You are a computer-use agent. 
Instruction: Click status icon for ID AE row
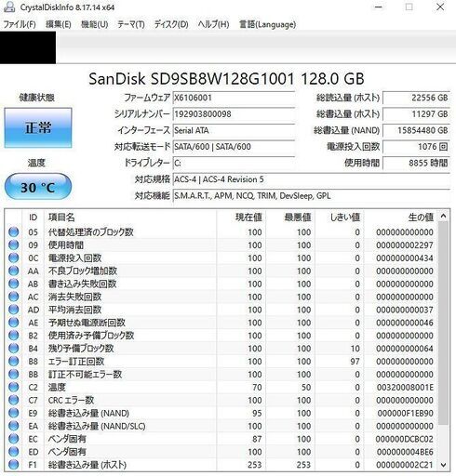13,323
